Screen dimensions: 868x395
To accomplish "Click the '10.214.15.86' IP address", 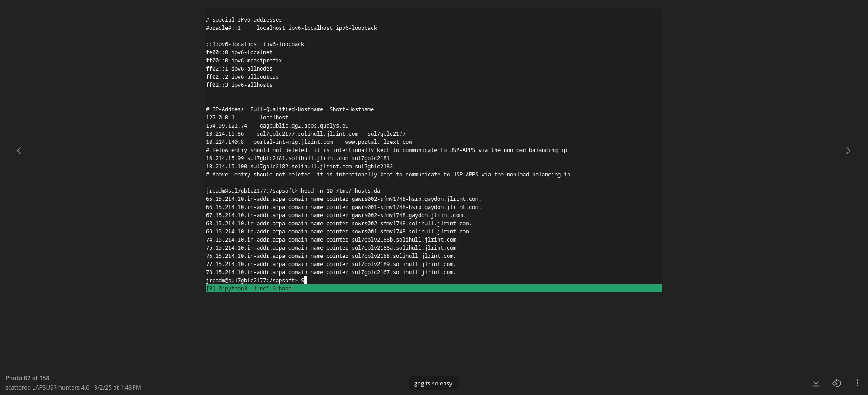I will click(225, 134).
